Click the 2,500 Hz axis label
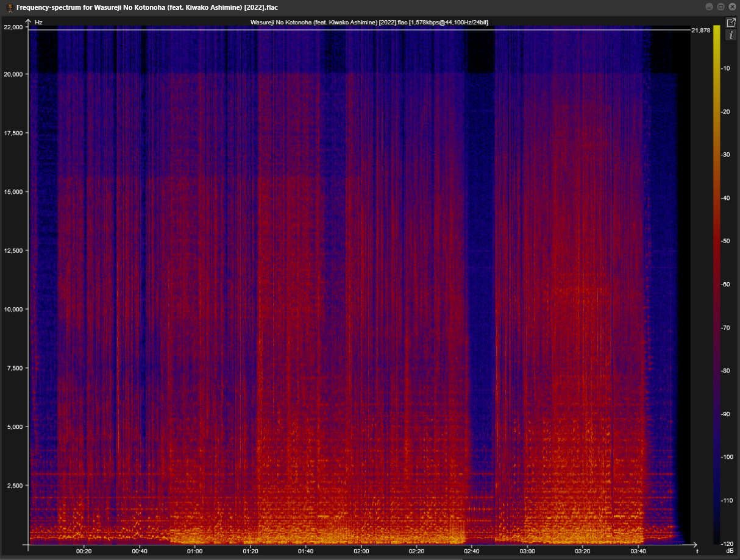 coord(13,486)
